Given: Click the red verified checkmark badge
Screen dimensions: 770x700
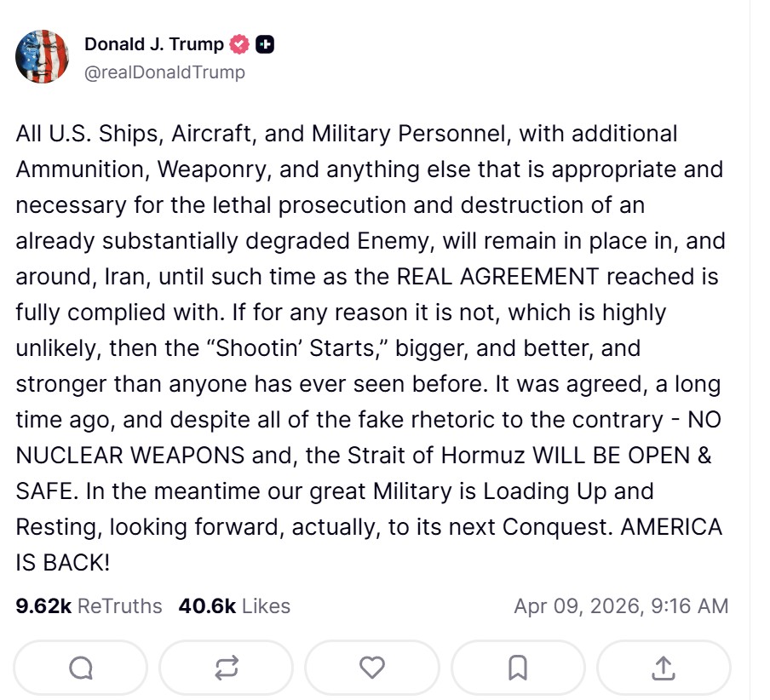Looking at the screenshot, I should [240, 44].
